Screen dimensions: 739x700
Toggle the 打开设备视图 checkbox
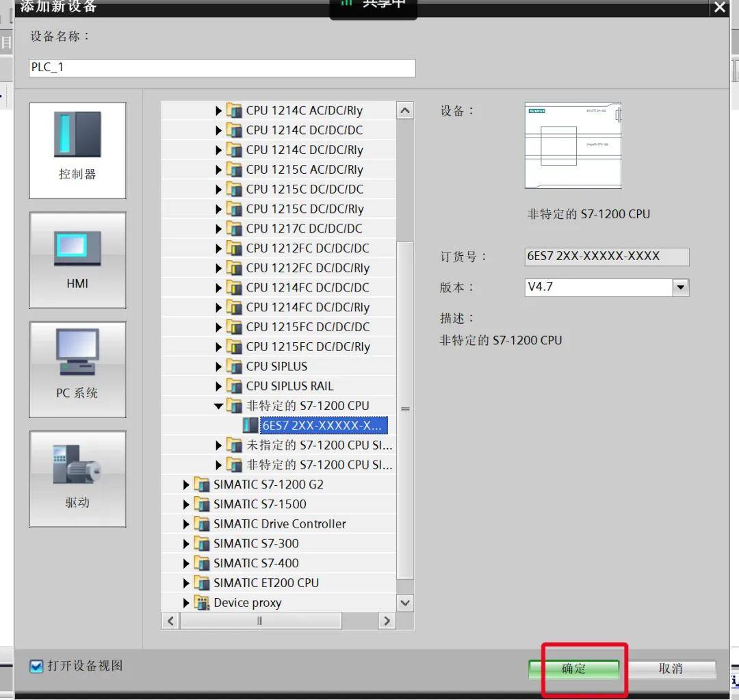tap(36, 666)
